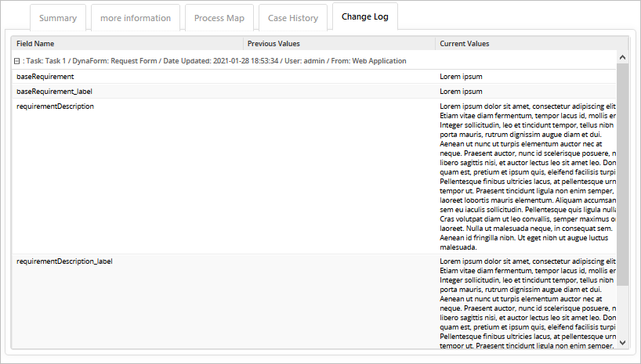Viewport: 641px width, 364px height.
Task: Select the requirementDescription field name cell
Action: point(55,106)
